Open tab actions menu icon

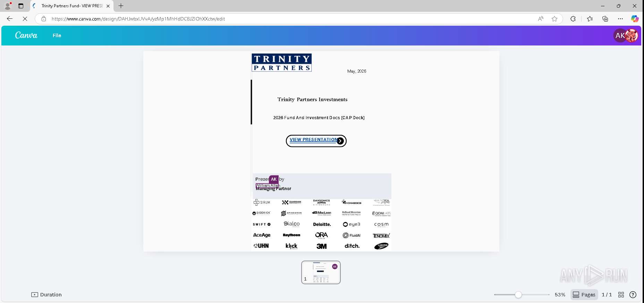point(21,6)
